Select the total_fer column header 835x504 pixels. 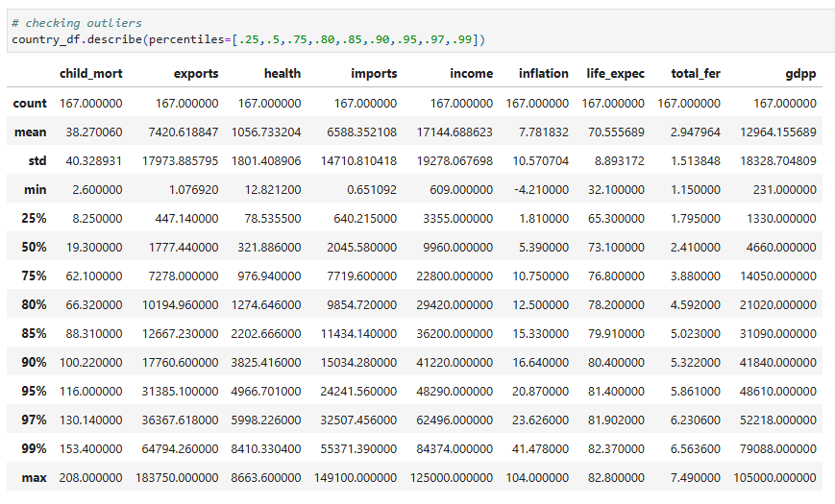pos(696,74)
